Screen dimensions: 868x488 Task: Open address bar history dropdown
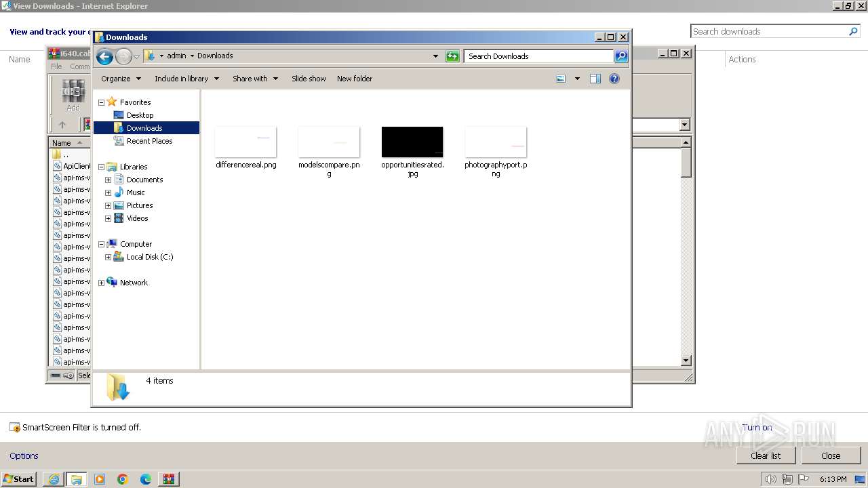pos(435,56)
